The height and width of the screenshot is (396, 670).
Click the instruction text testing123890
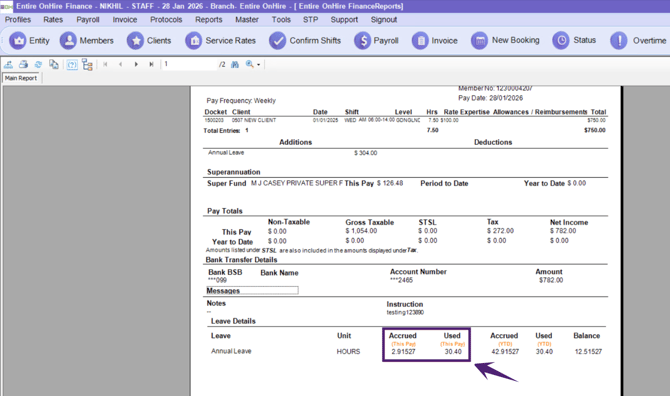[x=405, y=313]
